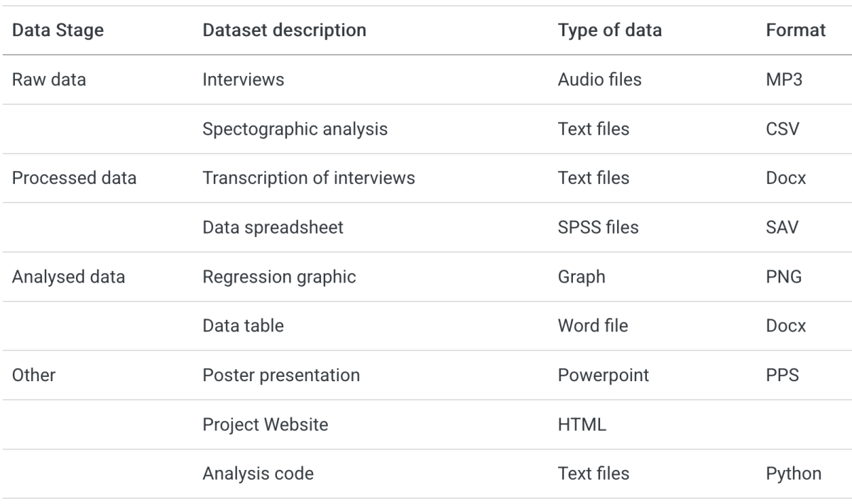Click the Word file cell
Image resolution: width=852 pixels, height=504 pixels.
594,326
